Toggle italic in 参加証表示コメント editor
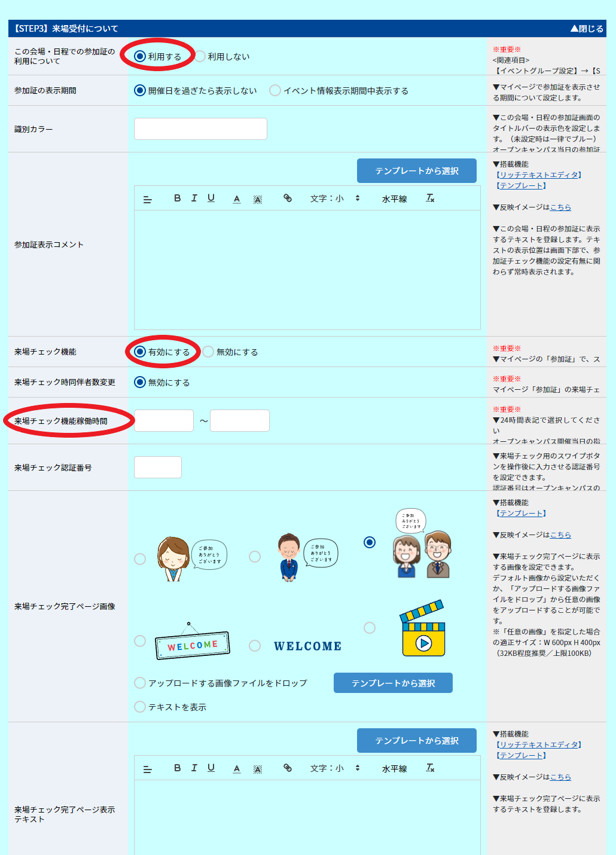The width and height of the screenshot is (616, 855). point(194,198)
